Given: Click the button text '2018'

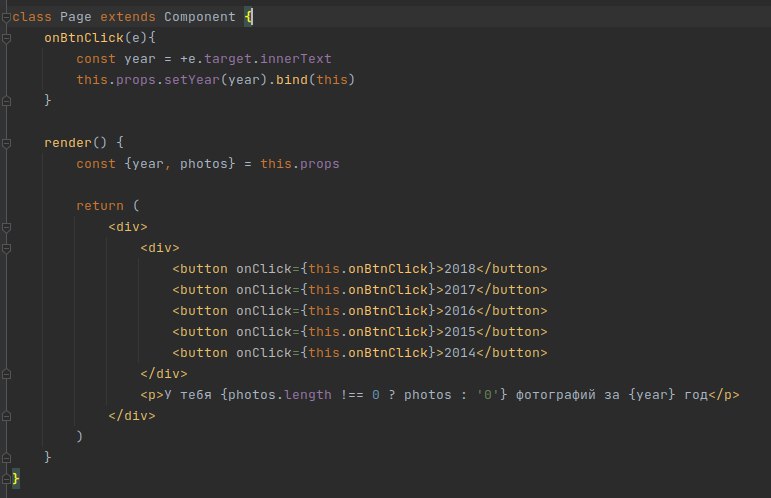Looking at the screenshot, I should coord(460,269).
